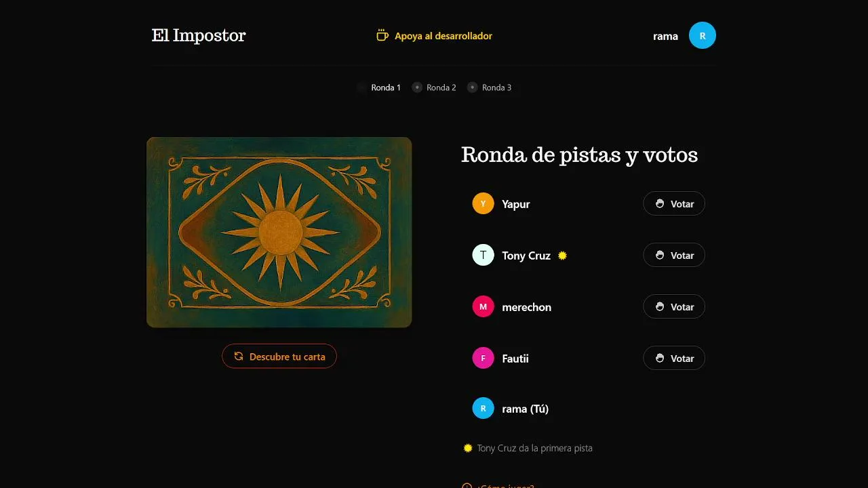
Task: Vote for Tony Cruz
Action: coord(673,256)
